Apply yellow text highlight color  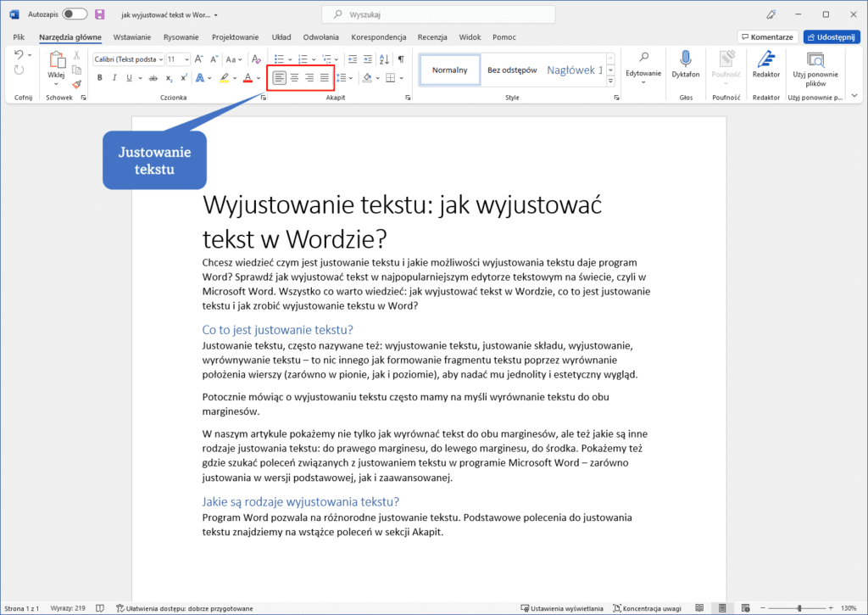[x=224, y=77]
